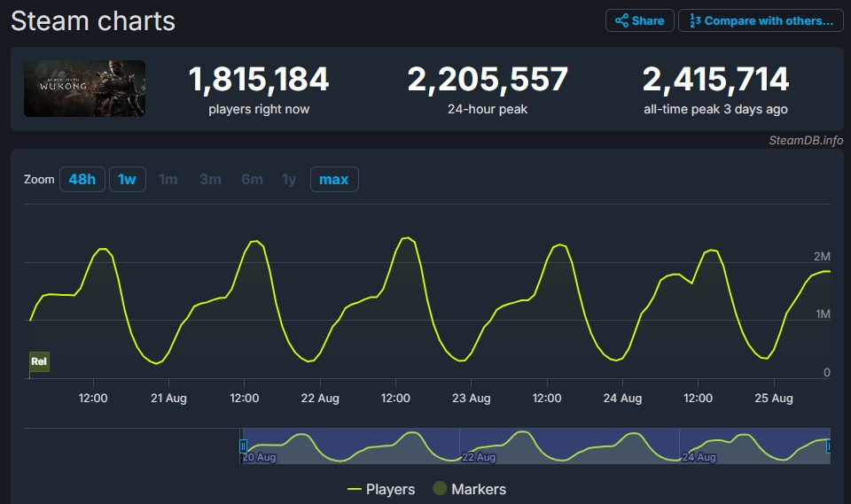
Task: Grab the left navigator range handle
Action: (243, 446)
